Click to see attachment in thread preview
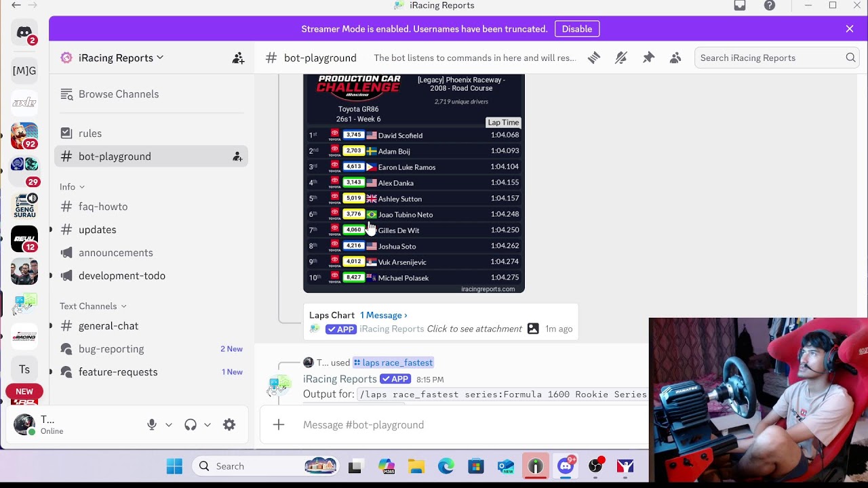Viewport: 868px width, 488px height. click(474, 329)
